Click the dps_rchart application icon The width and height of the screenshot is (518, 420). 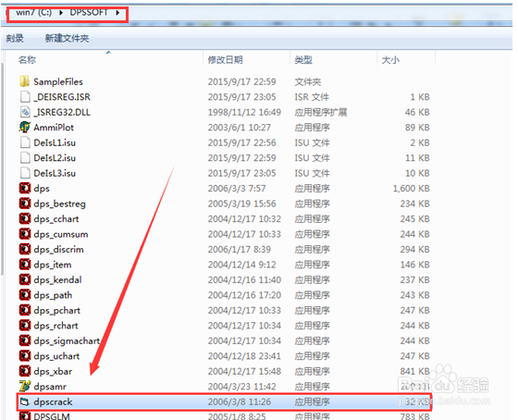[25, 325]
